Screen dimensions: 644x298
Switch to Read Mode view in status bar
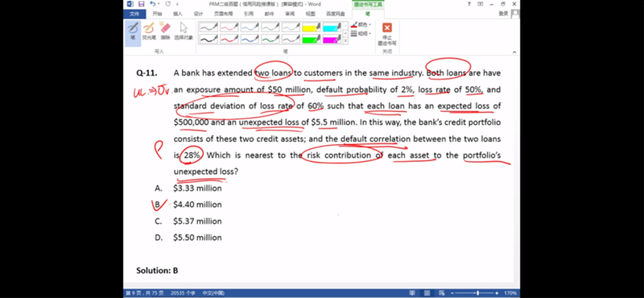[412, 293]
